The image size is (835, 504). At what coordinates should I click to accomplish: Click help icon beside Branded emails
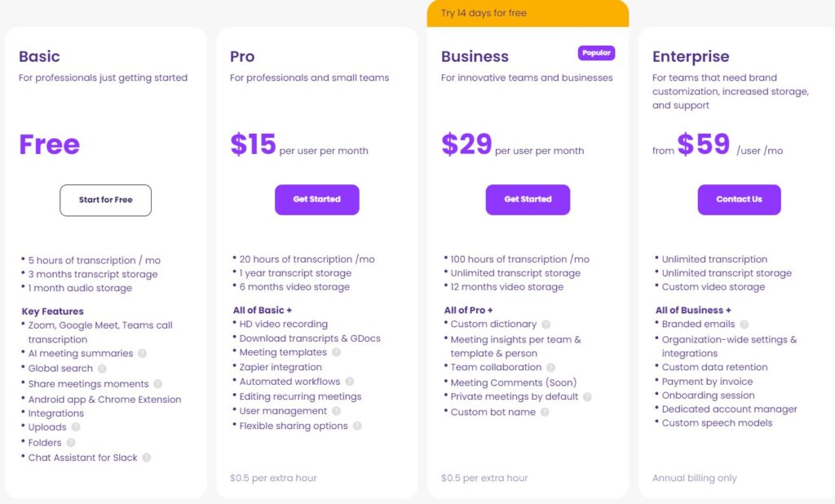click(744, 325)
